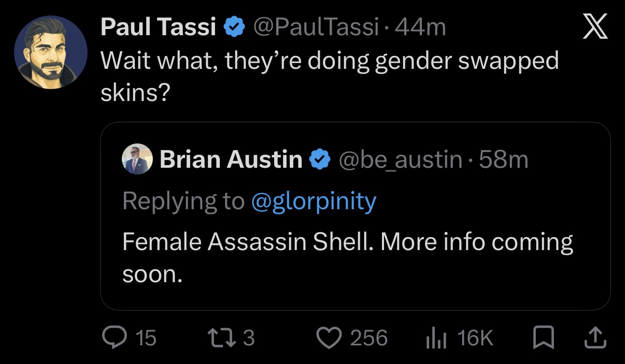
Task: Open the @glorpinity mention link
Action: (x=314, y=201)
